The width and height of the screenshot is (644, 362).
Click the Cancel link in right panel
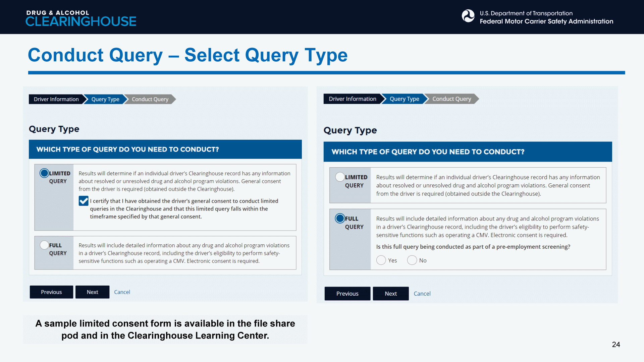click(422, 294)
